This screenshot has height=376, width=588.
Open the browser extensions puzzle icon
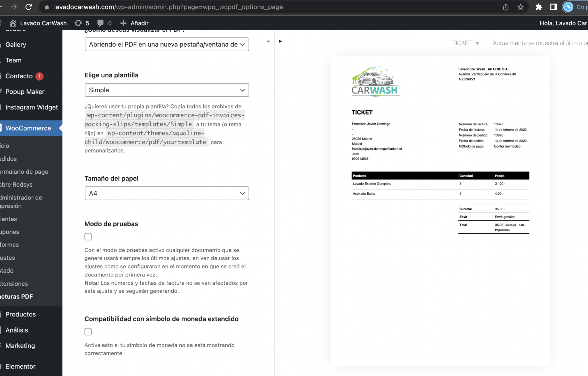coord(539,7)
